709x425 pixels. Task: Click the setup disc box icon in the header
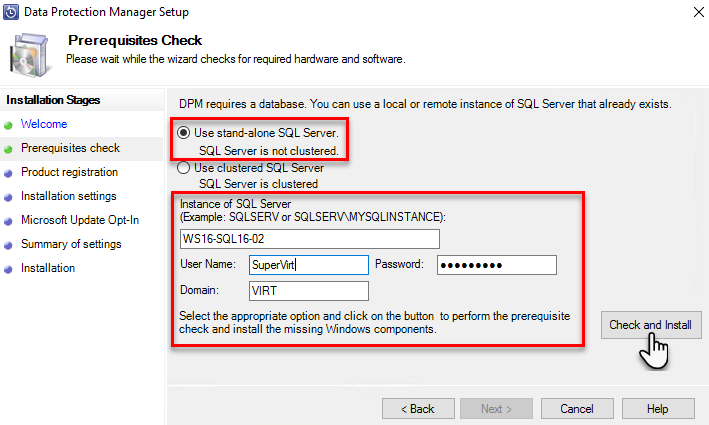click(x=29, y=55)
